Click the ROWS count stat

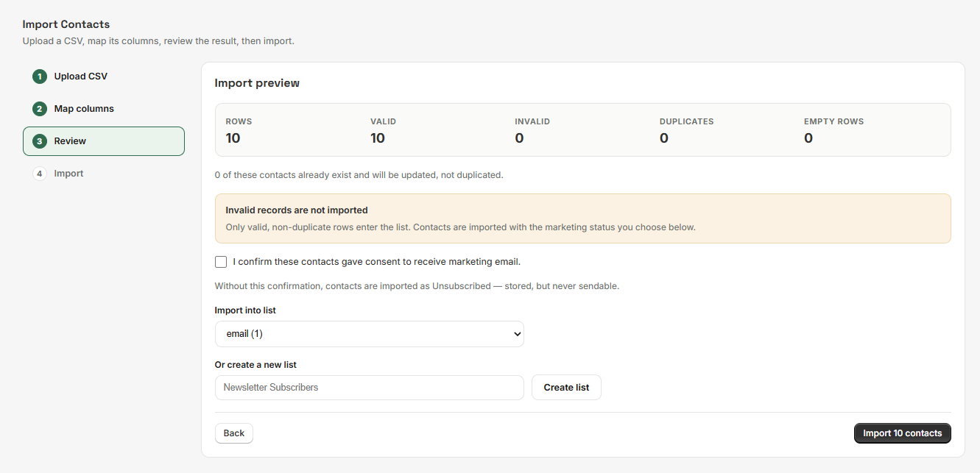pos(233,138)
